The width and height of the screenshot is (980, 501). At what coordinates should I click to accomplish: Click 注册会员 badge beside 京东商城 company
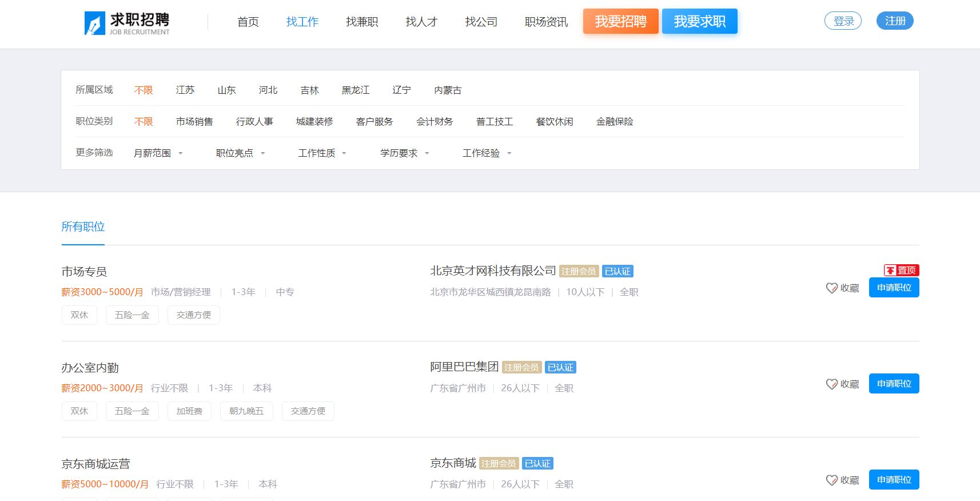[x=499, y=464]
